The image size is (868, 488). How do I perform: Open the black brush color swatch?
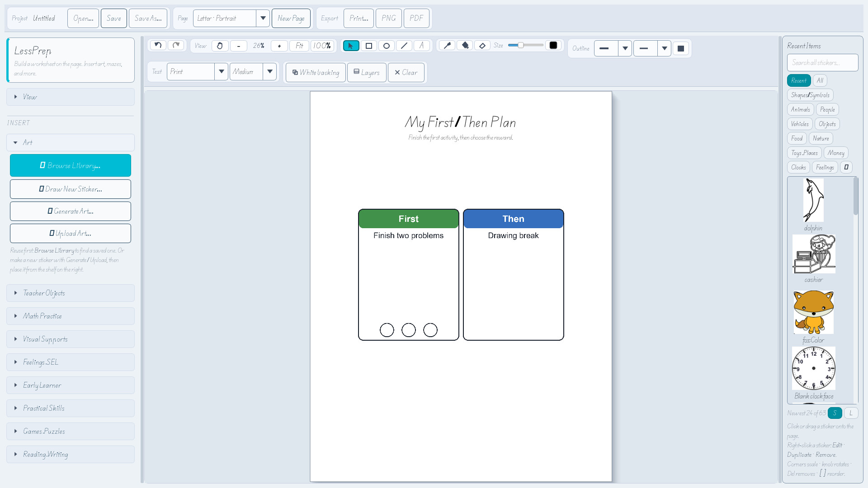[553, 45]
